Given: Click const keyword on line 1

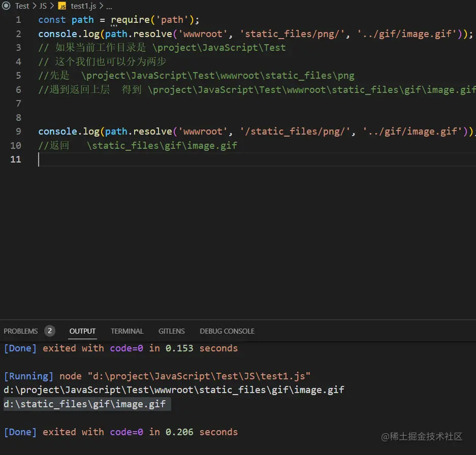Looking at the screenshot, I should tap(52, 20).
